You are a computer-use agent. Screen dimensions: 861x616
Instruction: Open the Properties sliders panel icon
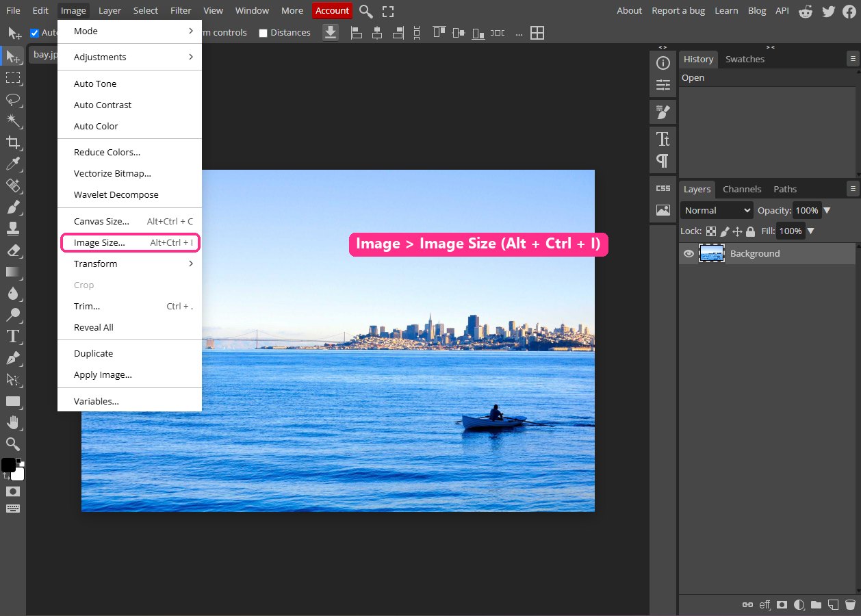[x=663, y=85]
